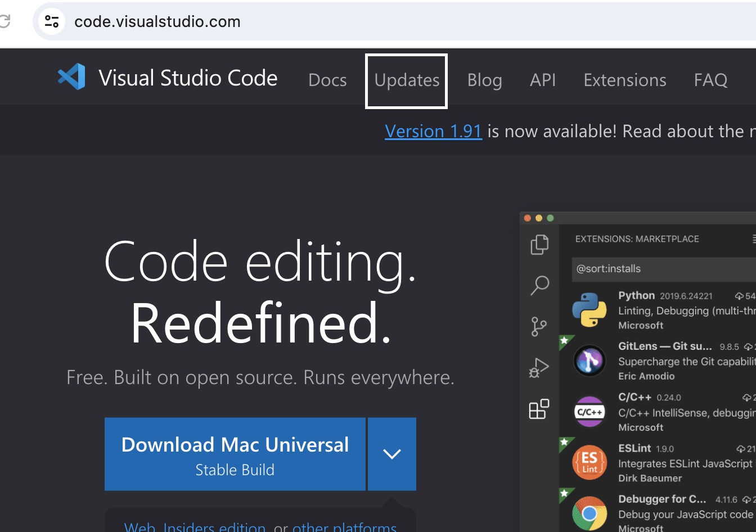
Task: Click the Python extension icon
Action: click(x=589, y=309)
